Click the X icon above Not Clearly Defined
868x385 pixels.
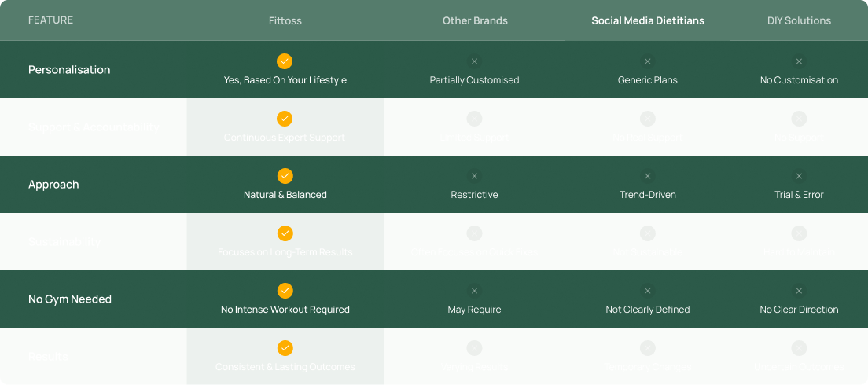tap(648, 291)
